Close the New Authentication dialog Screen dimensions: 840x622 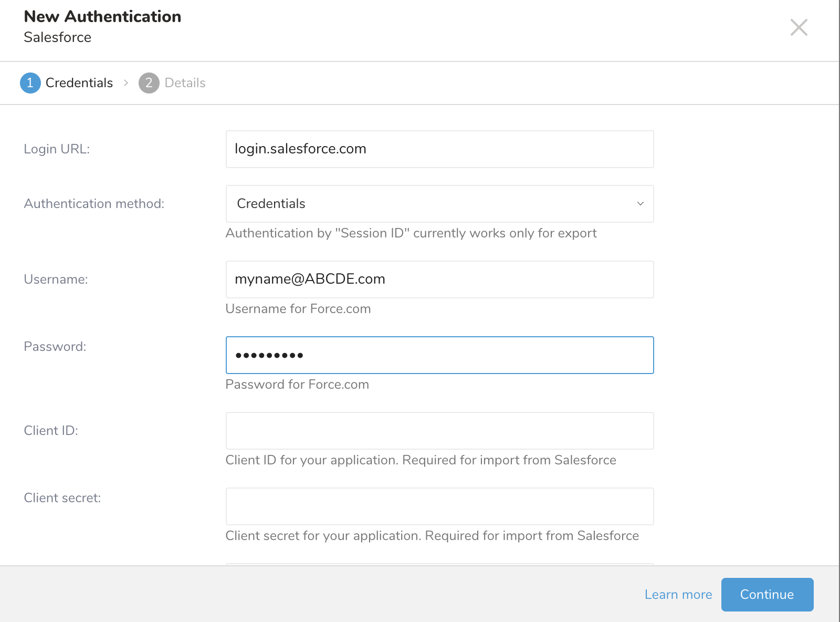[799, 27]
